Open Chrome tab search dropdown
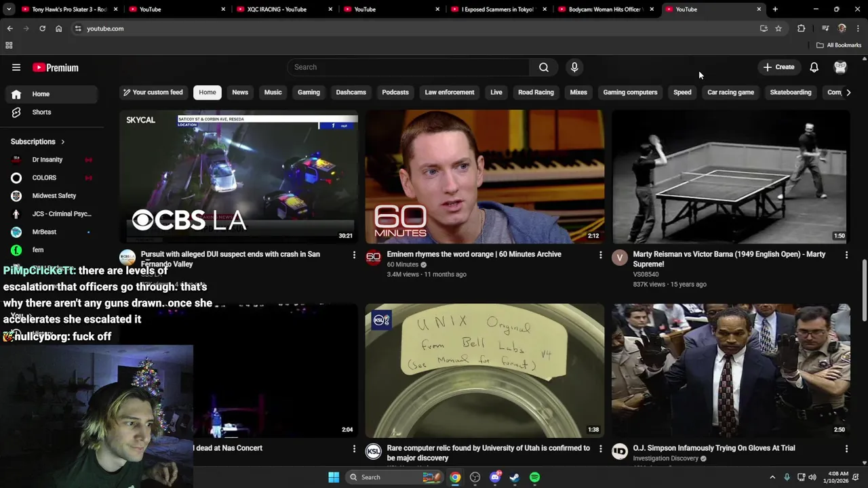This screenshot has width=868, height=488. point(9,9)
